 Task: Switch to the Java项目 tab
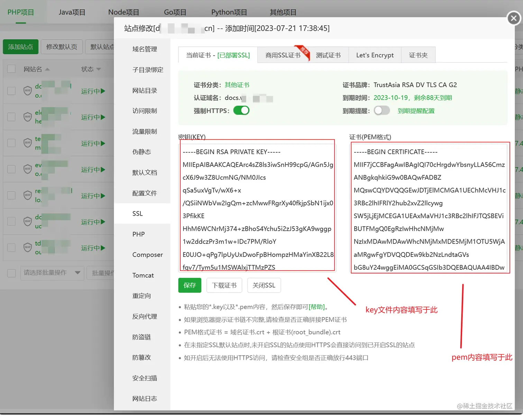point(72,12)
